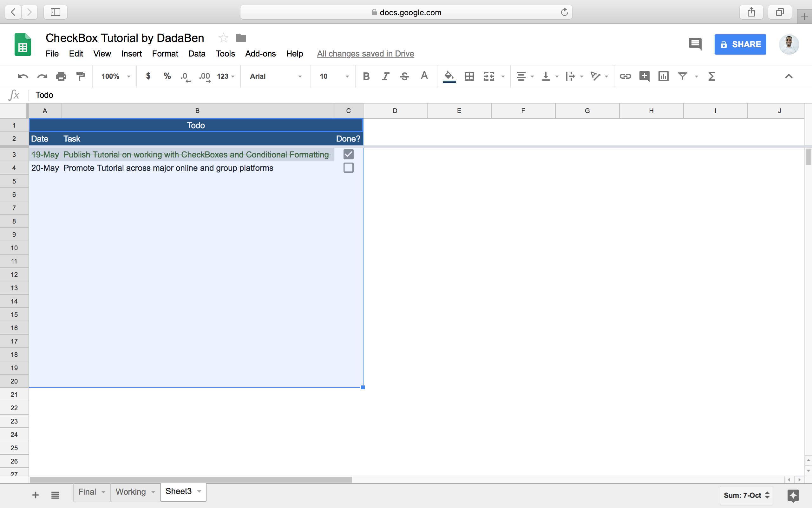This screenshot has width=812, height=508.
Task: Format as currency with dollar icon
Action: [148, 76]
